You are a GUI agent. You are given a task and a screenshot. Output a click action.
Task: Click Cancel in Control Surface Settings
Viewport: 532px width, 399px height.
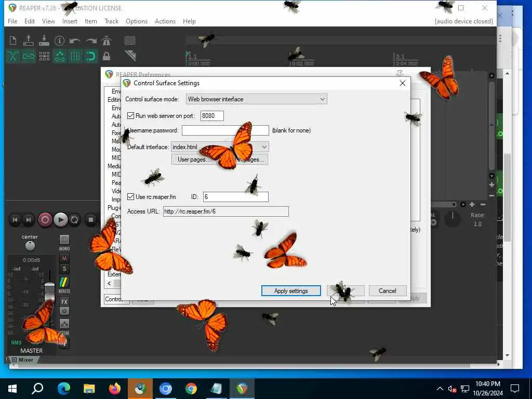pyautogui.click(x=387, y=291)
